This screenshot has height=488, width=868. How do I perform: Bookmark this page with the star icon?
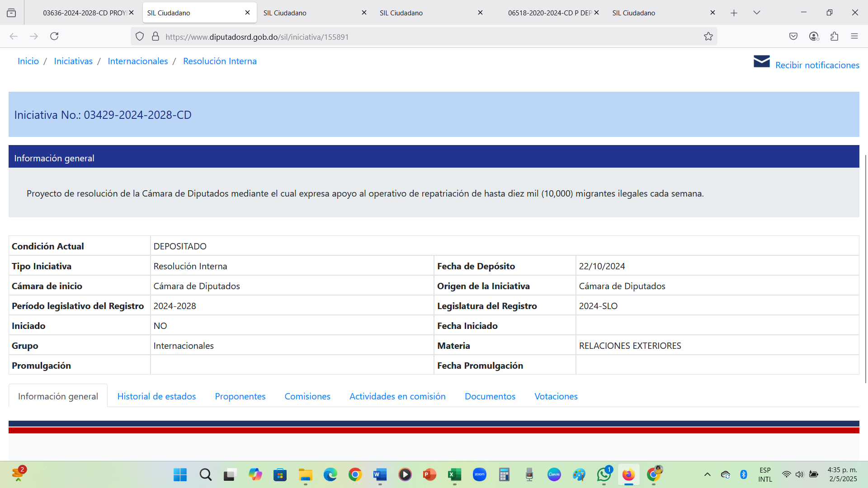708,37
